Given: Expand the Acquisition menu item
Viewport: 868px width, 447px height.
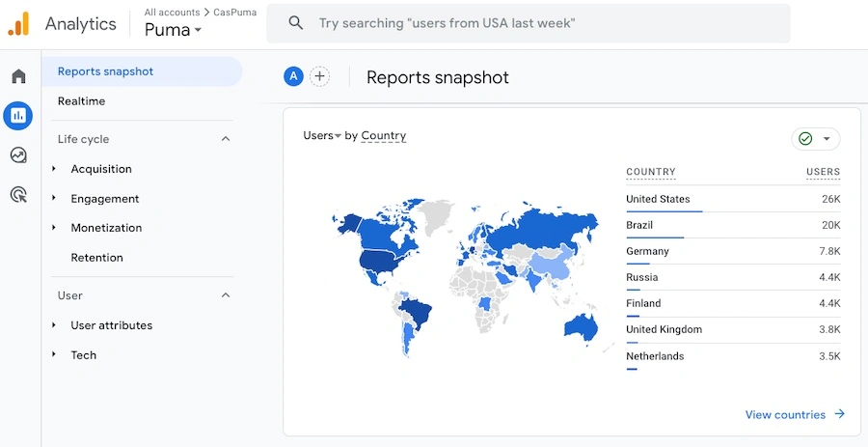Looking at the screenshot, I should coord(100,169).
